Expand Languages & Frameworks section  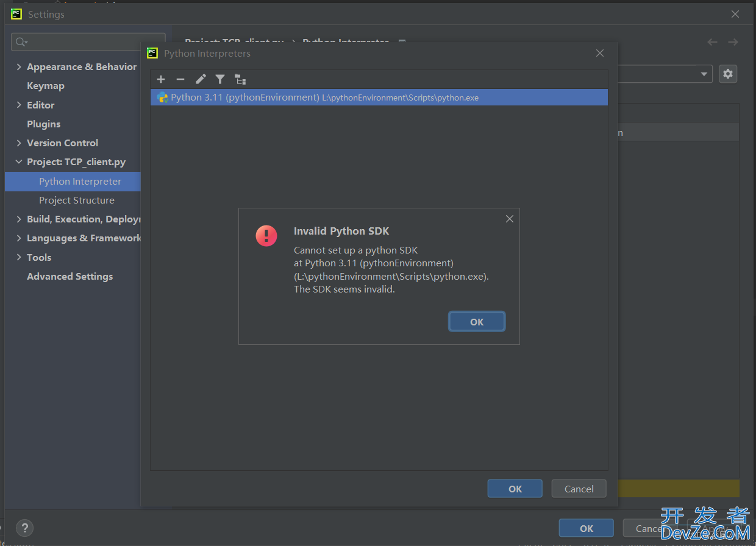pyautogui.click(x=19, y=238)
